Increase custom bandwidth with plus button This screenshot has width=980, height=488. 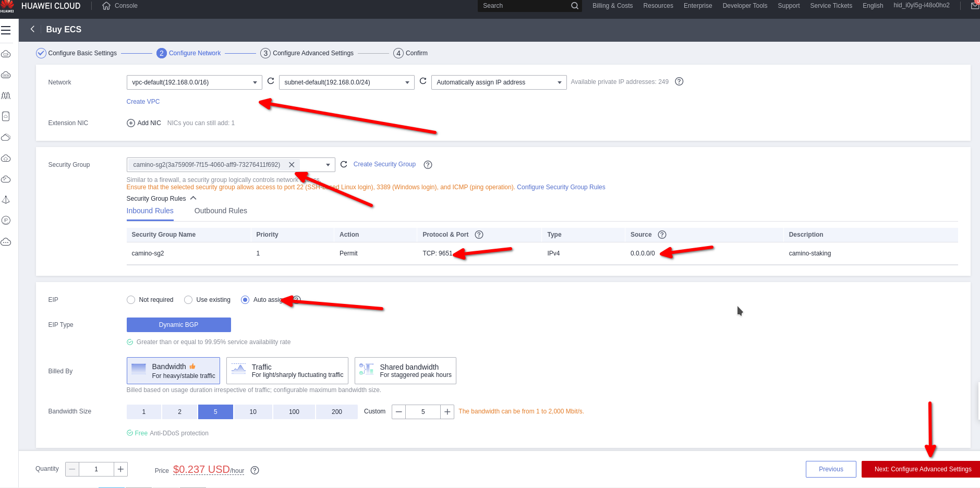447,412
